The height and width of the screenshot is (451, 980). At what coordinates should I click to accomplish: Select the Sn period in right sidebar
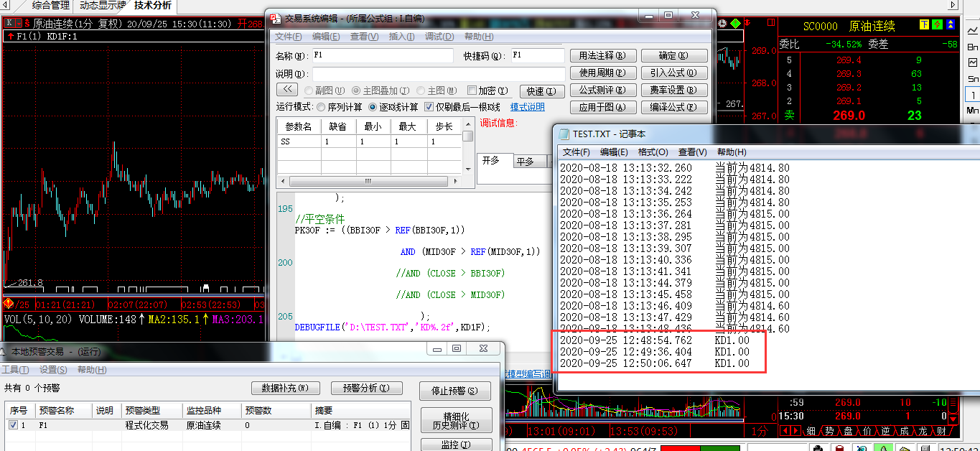tap(973, 78)
